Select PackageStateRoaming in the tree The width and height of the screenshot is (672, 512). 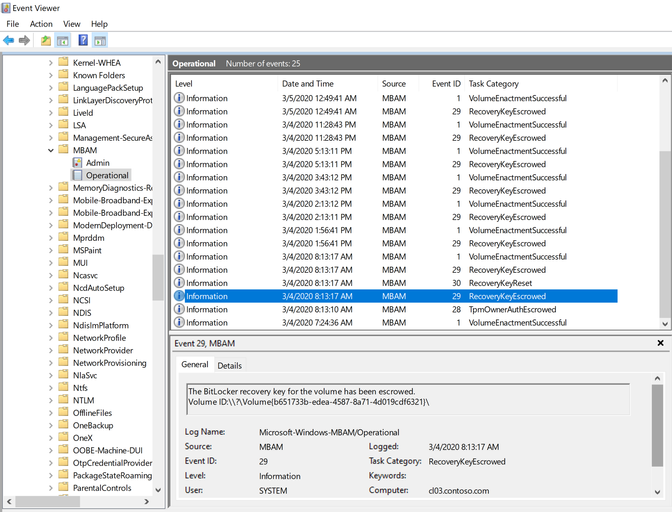point(112,475)
